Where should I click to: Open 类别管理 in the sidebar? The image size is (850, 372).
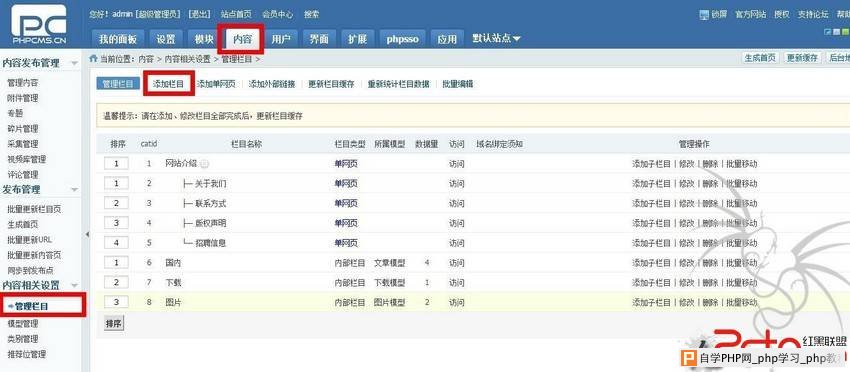click(x=23, y=339)
